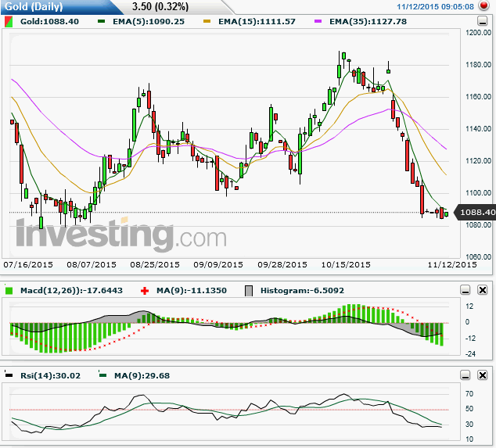
Task: Click the MA(9):-11.1350 label
Action: [192, 290]
